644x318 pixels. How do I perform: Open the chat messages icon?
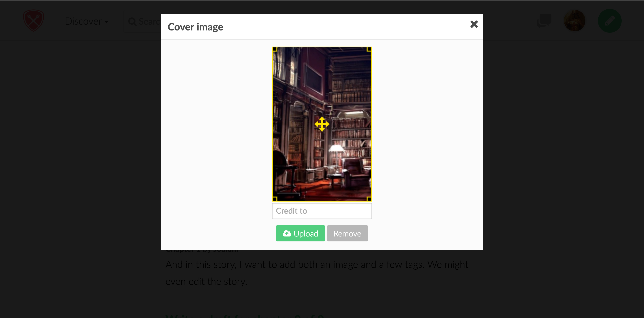tap(544, 21)
